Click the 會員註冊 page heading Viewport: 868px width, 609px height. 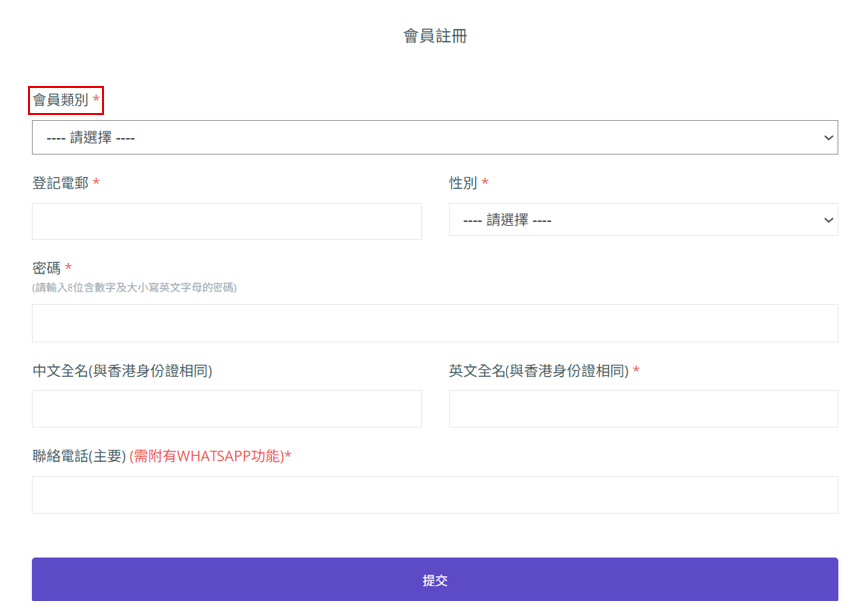point(435,36)
